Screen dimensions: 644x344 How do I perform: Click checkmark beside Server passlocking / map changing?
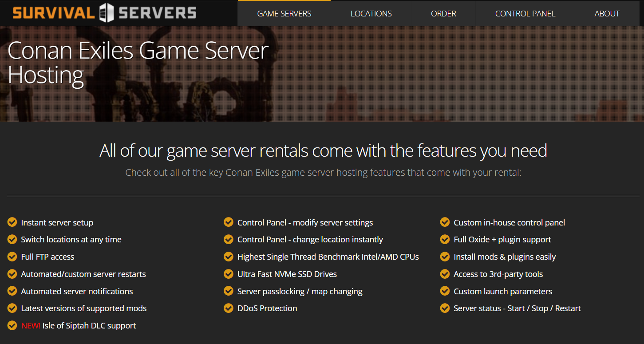click(x=229, y=291)
